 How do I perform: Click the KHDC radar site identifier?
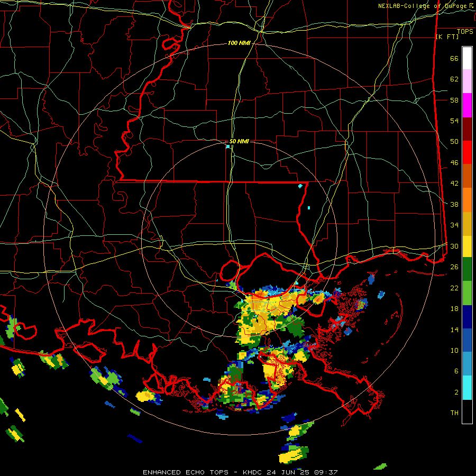tap(253, 472)
